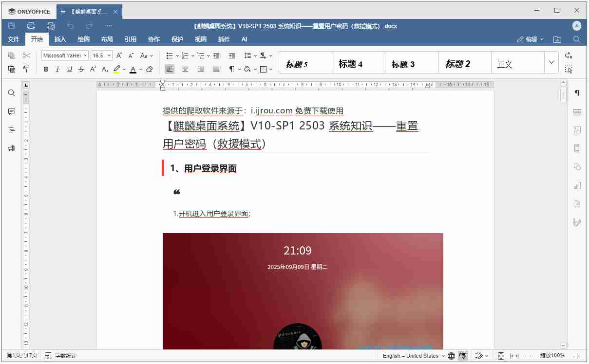Open the font size dropdown
Screen dimensions: 589x364
[108, 55]
